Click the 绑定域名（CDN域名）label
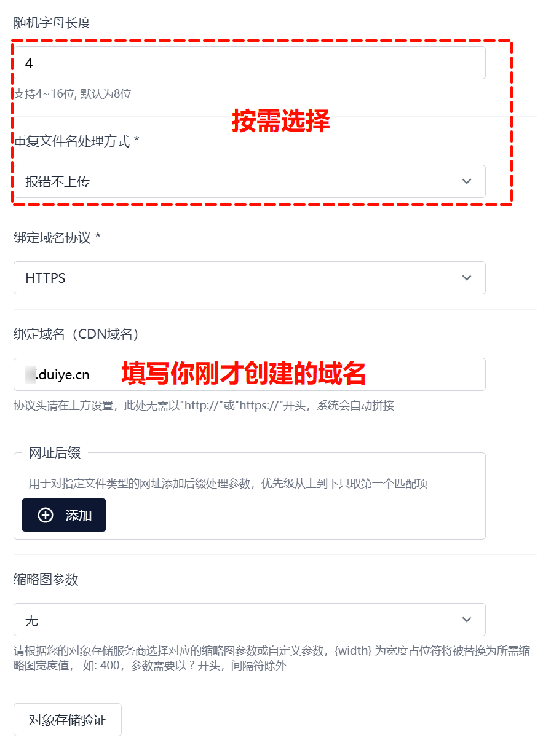This screenshot has width=551, height=756. click(x=78, y=334)
